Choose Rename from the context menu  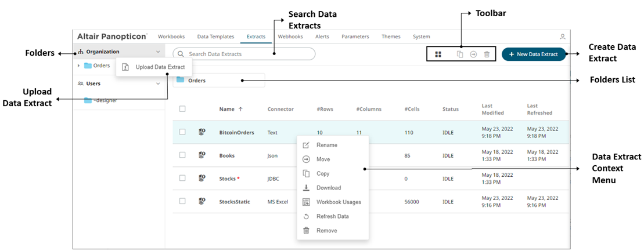click(326, 145)
